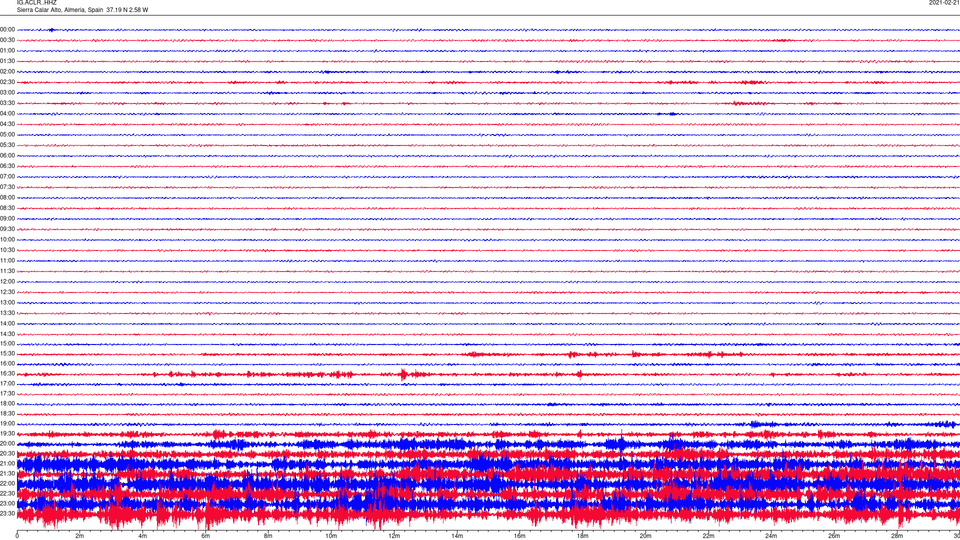960x540 pixels.
Task: Click the 10:00 time label
Action: pos(7,239)
